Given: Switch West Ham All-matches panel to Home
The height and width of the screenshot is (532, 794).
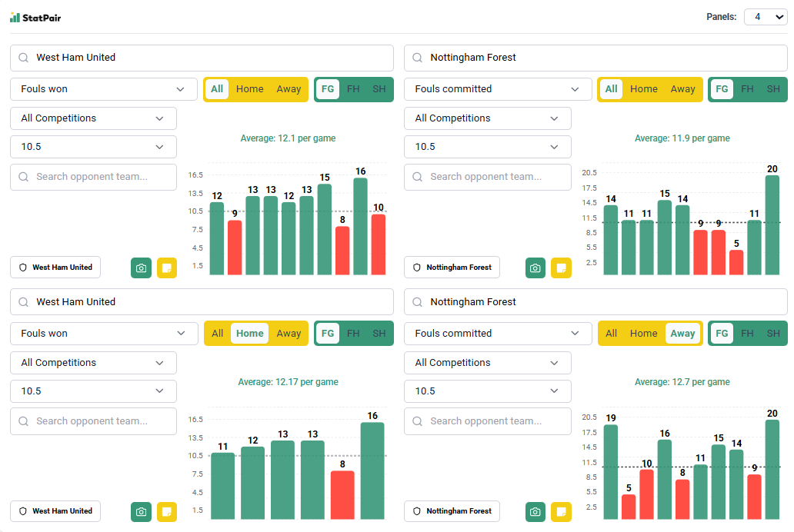Looking at the screenshot, I should [x=250, y=89].
